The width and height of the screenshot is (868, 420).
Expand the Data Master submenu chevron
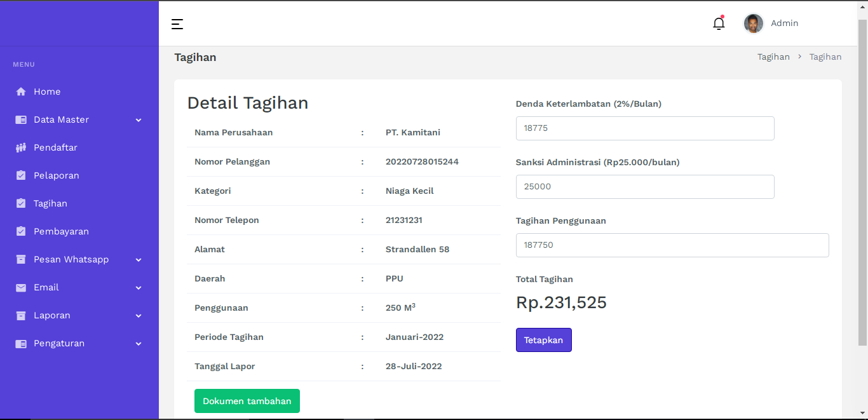pos(139,120)
